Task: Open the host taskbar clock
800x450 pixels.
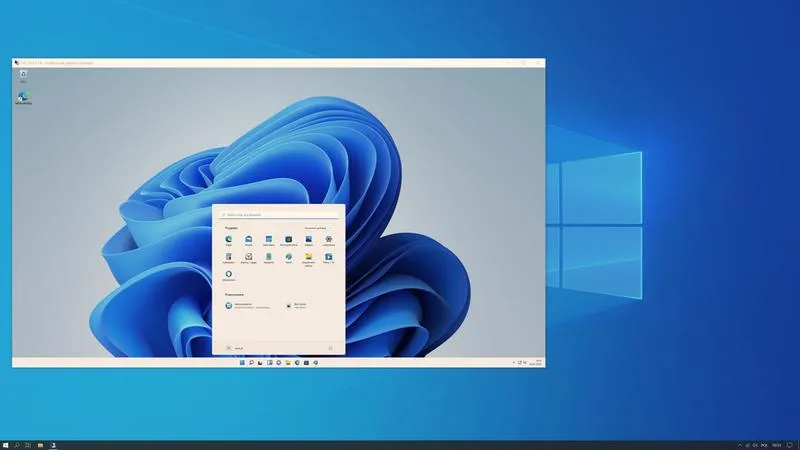Action: (777, 445)
